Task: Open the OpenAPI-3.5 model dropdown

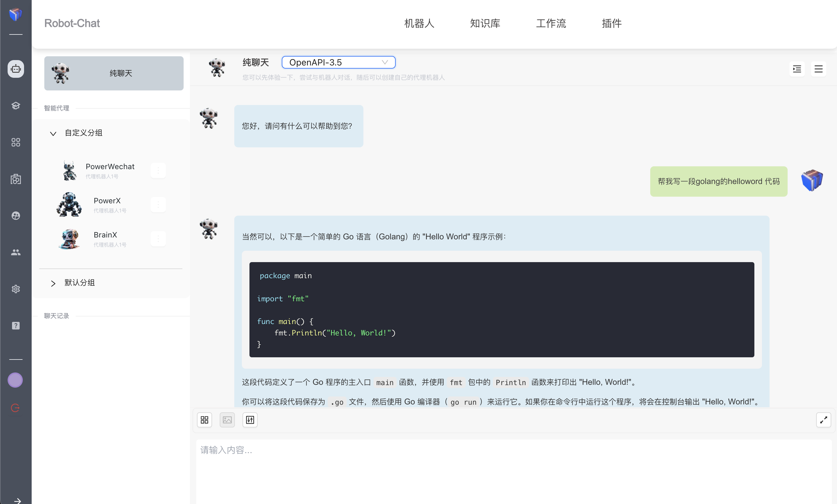Action: (x=338, y=63)
